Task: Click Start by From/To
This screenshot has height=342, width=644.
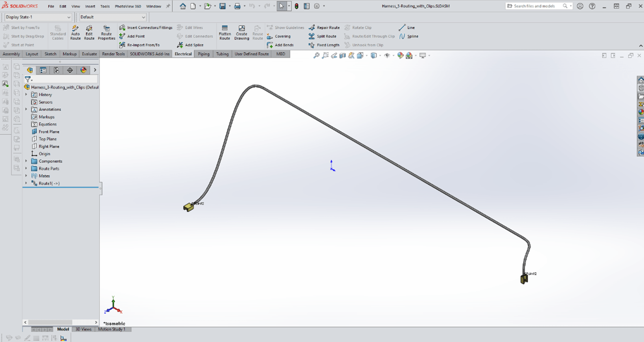Action: (24, 28)
